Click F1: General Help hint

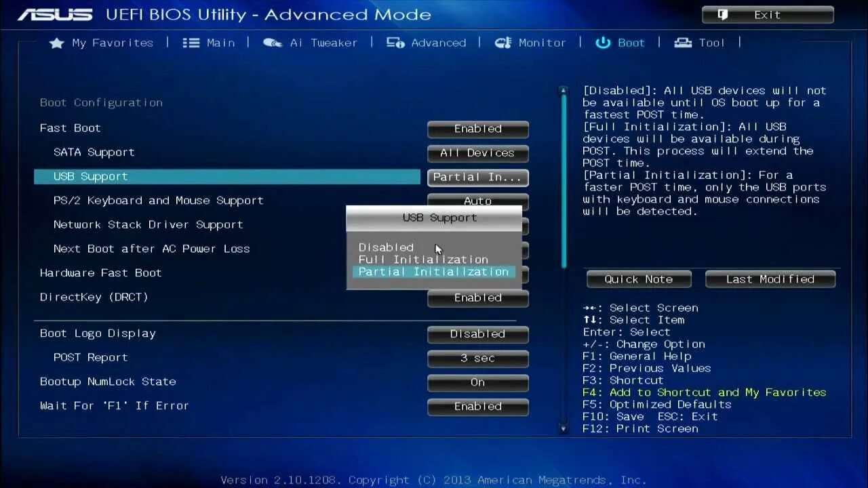pos(637,356)
